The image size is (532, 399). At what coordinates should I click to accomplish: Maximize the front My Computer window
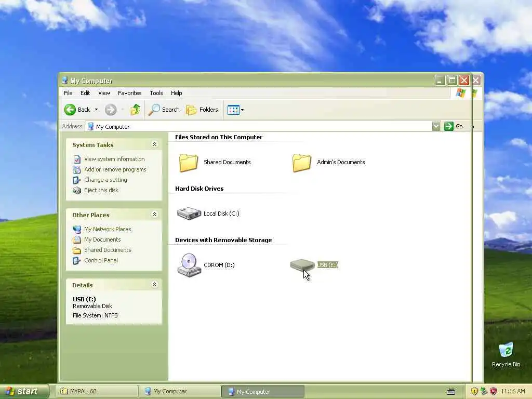point(453,81)
